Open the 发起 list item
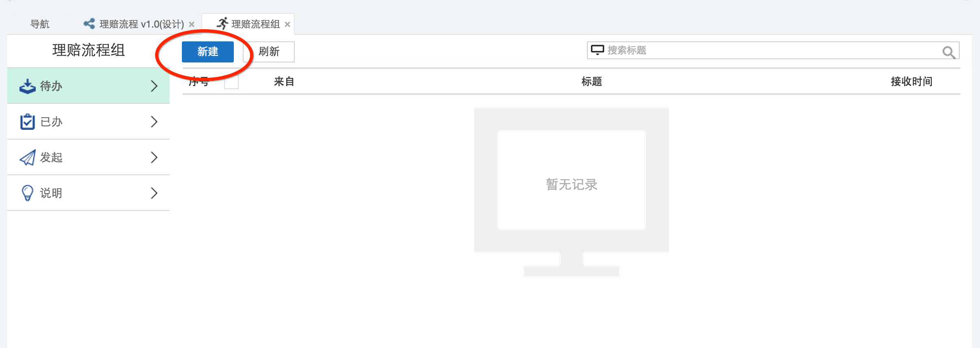 tap(89, 157)
